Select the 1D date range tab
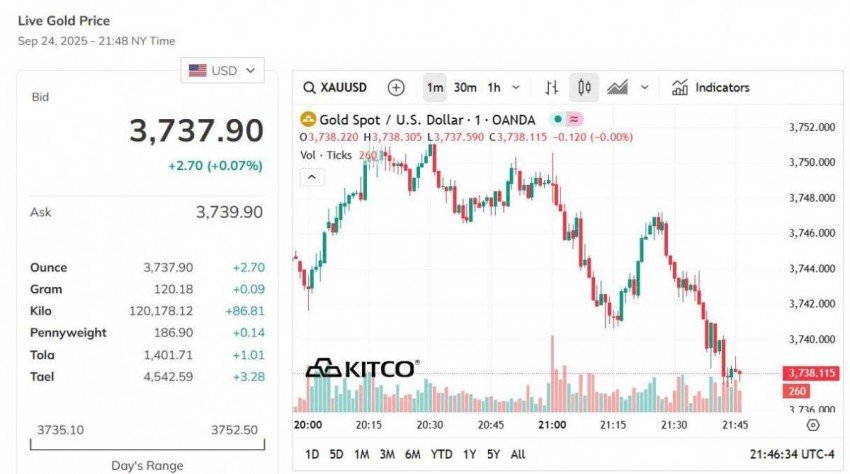This screenshot has width=850, height=474. (x=312, y=454)
